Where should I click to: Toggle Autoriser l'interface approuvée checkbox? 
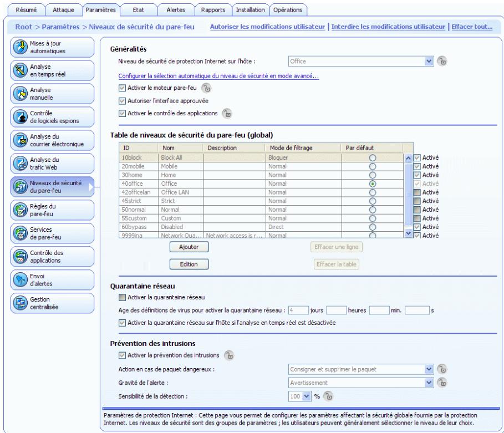pos(122,101)
